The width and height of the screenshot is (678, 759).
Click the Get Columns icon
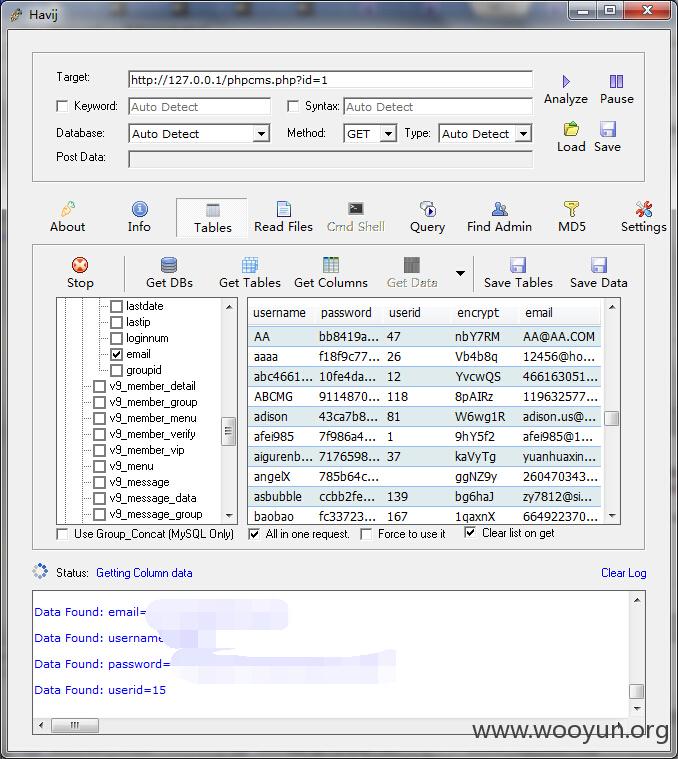331,265
